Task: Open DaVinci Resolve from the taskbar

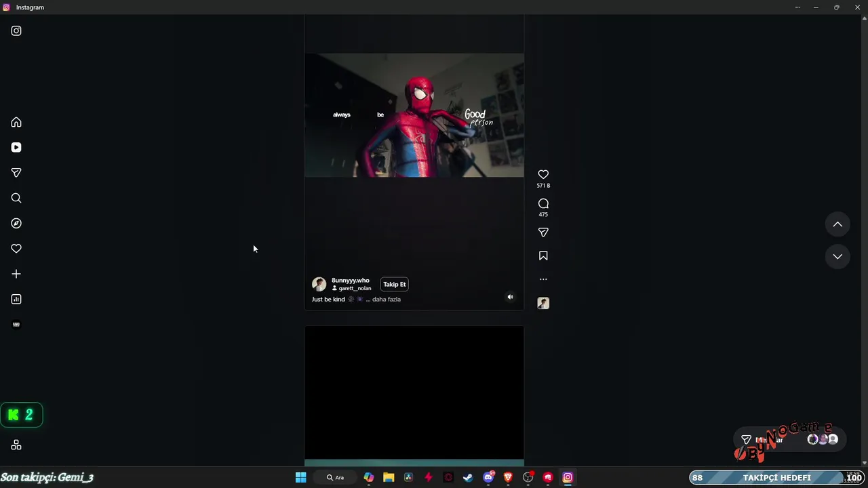Action: 408,477
